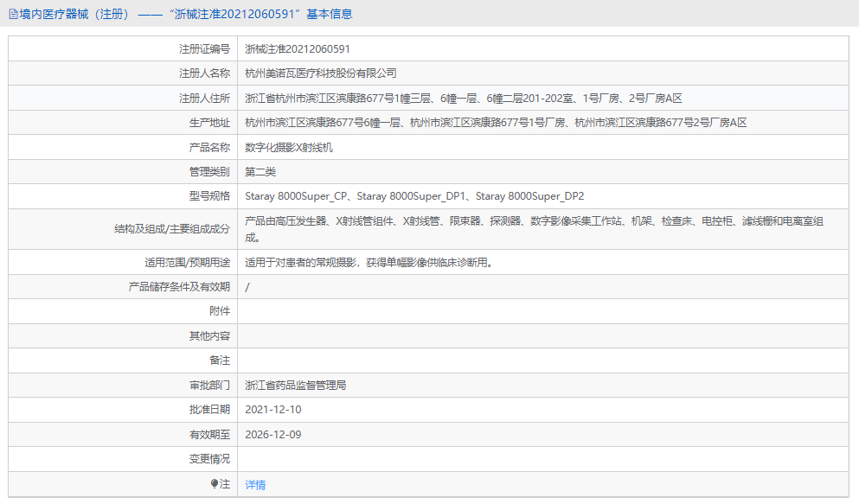This screenshot has width=859, height=504.
Task: Select the 审批部门 value 浙江省药品监督管理局
Action: pyautogui.click(x=293, y=385)
